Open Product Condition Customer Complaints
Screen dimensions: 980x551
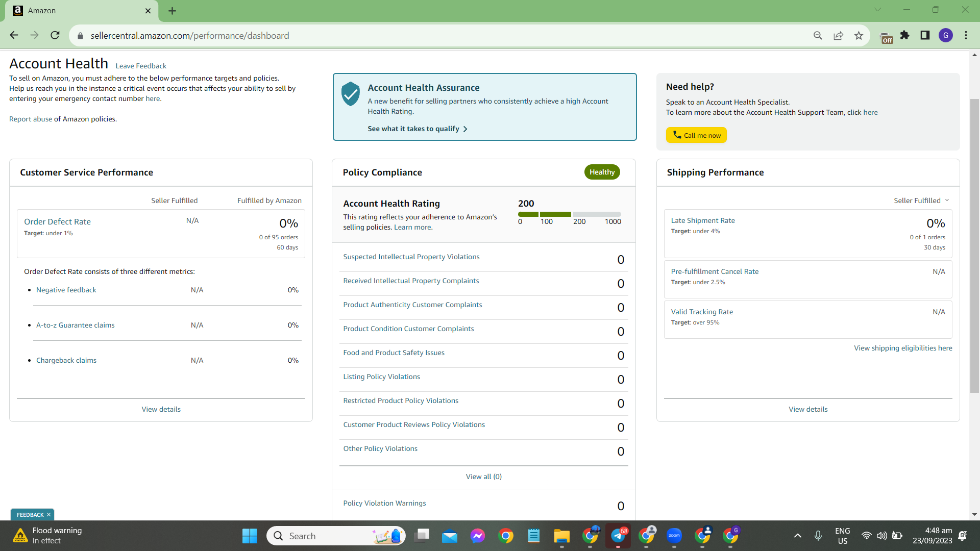[408, 329]
